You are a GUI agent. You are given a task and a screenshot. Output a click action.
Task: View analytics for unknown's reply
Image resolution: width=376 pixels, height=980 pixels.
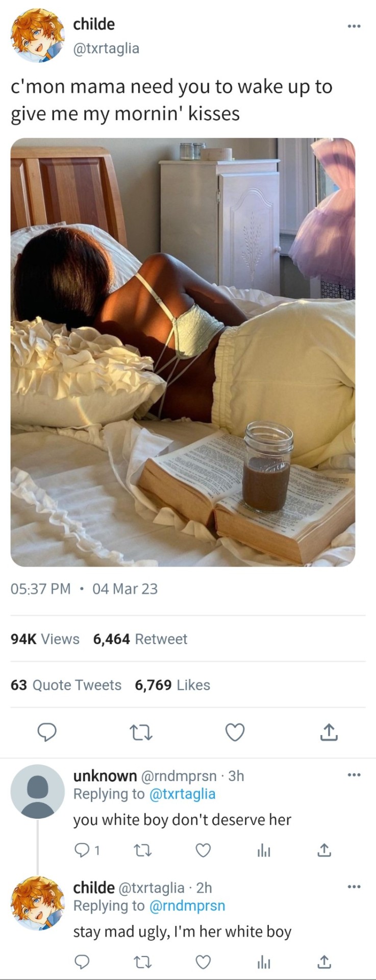pyautogui.click(x=263, y=850)
